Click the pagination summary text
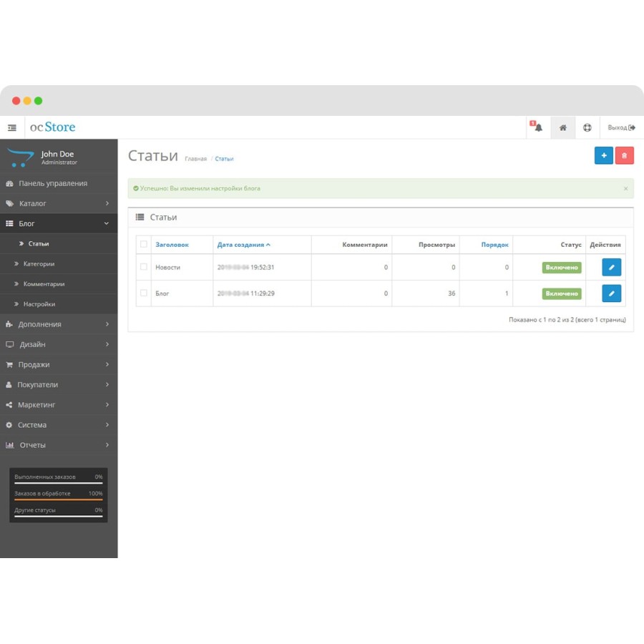Viewport: 644px width, 644px height. (x=567, y=320)
